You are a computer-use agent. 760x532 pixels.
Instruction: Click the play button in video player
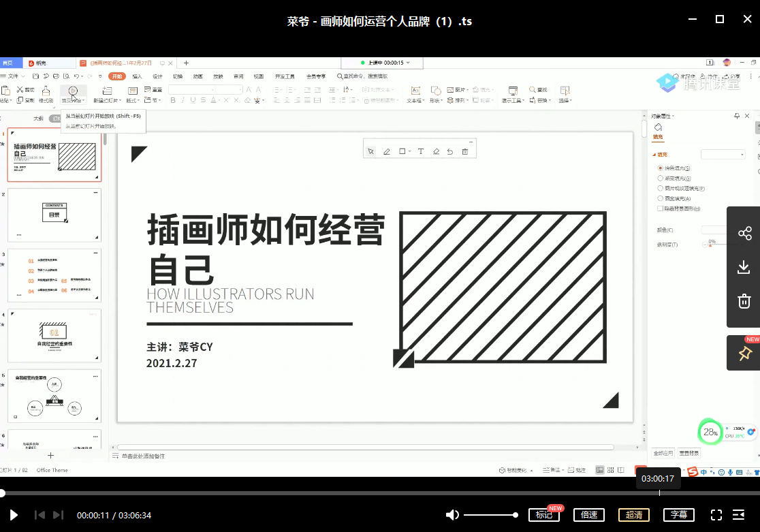click(x=14, y=515)
